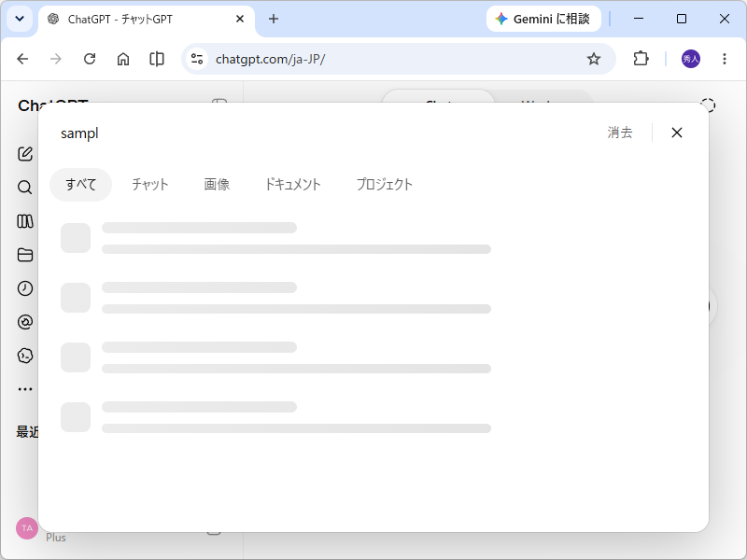Click the first loading search result placeholder

(x=275, y=238)
